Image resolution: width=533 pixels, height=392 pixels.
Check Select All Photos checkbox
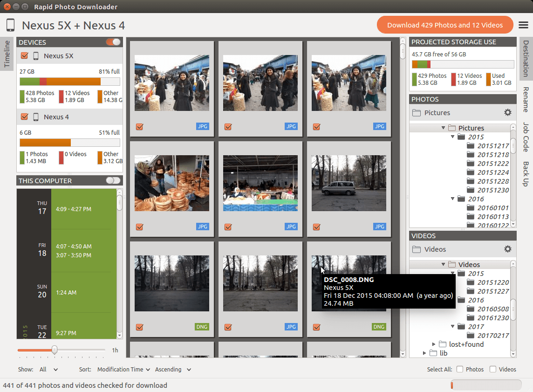point(460,369)
